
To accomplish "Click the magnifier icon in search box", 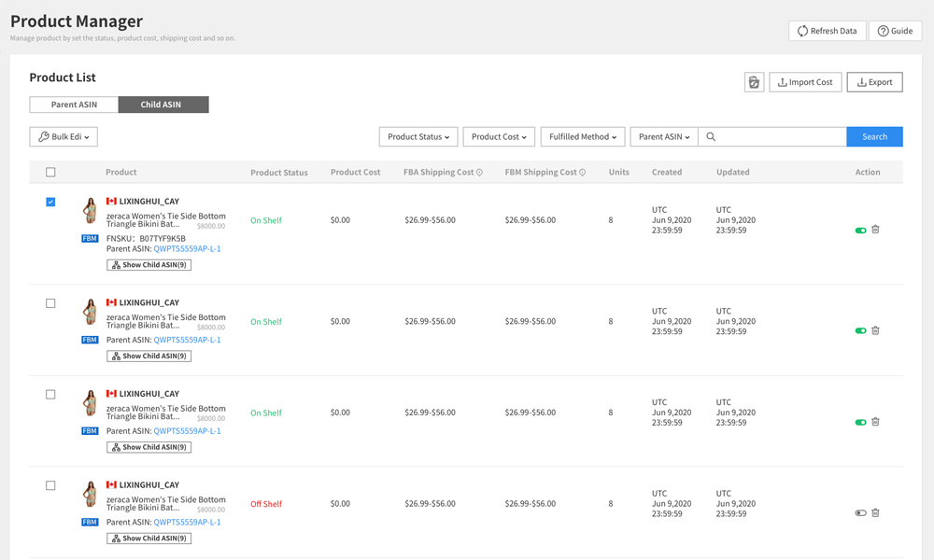I will coord(711,137).
